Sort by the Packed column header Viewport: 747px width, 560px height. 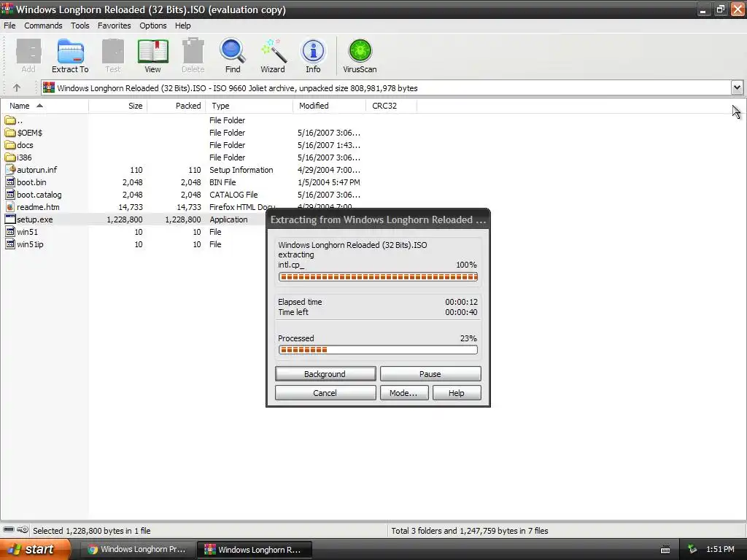176,106
